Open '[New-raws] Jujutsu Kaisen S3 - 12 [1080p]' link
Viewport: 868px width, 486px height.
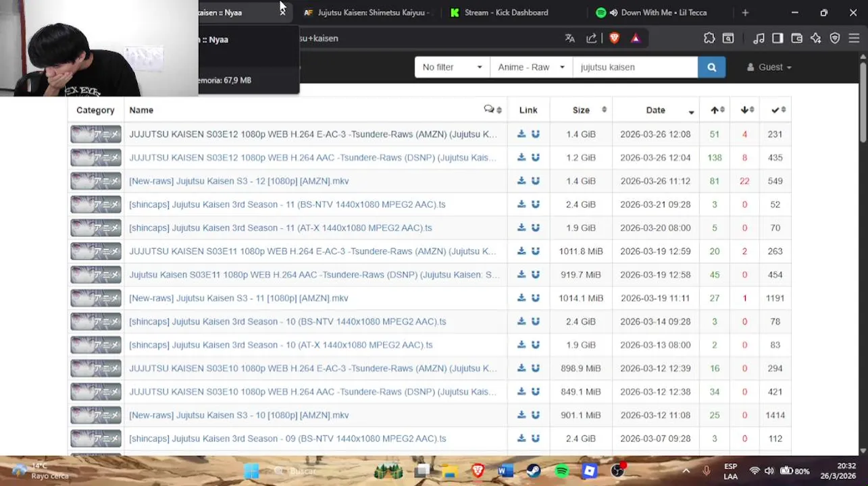239,181
